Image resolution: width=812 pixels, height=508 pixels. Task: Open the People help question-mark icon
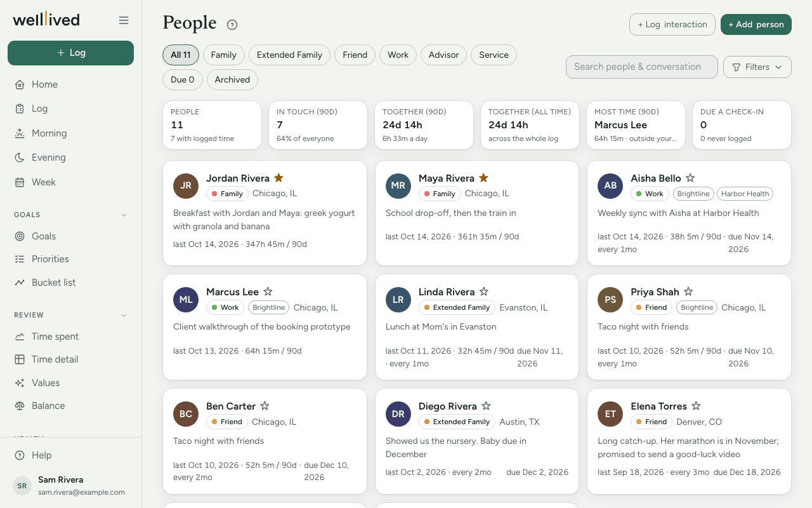(x=232, y=25)
